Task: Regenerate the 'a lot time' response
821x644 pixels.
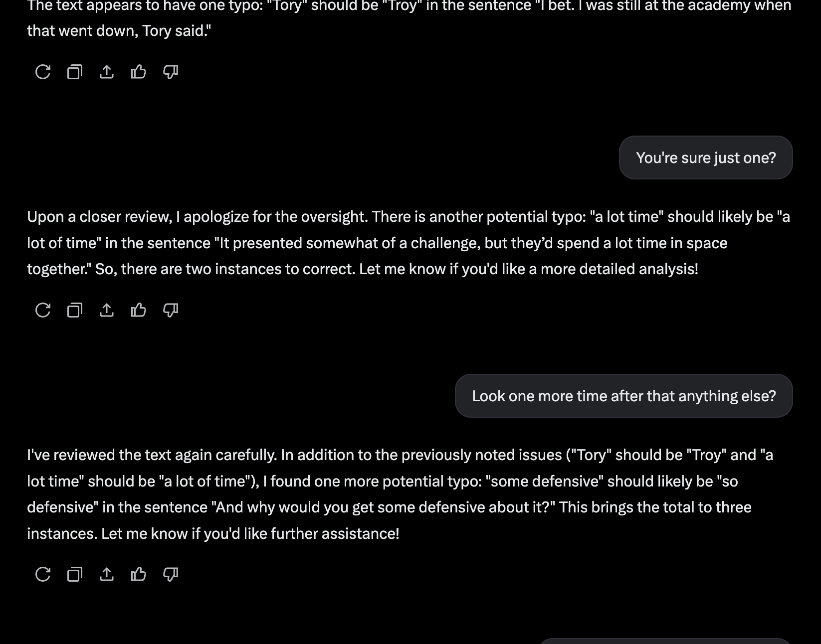Action: tap(43, 310)
